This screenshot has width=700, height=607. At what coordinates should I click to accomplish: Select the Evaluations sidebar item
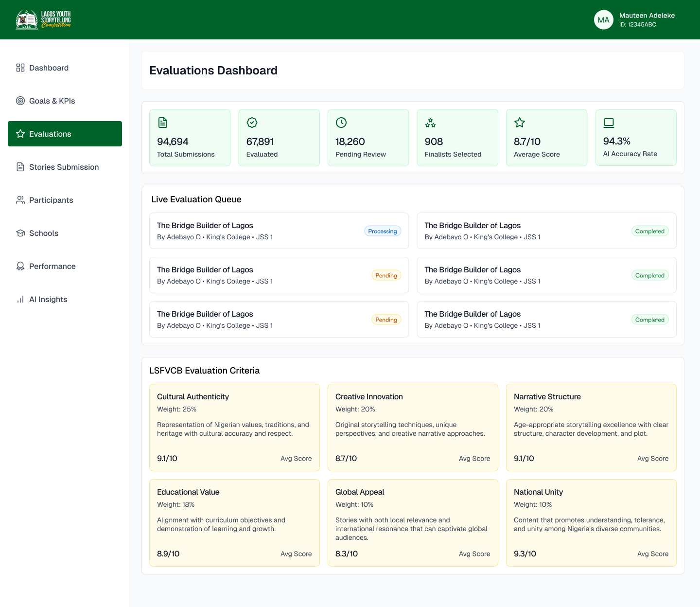65,134
